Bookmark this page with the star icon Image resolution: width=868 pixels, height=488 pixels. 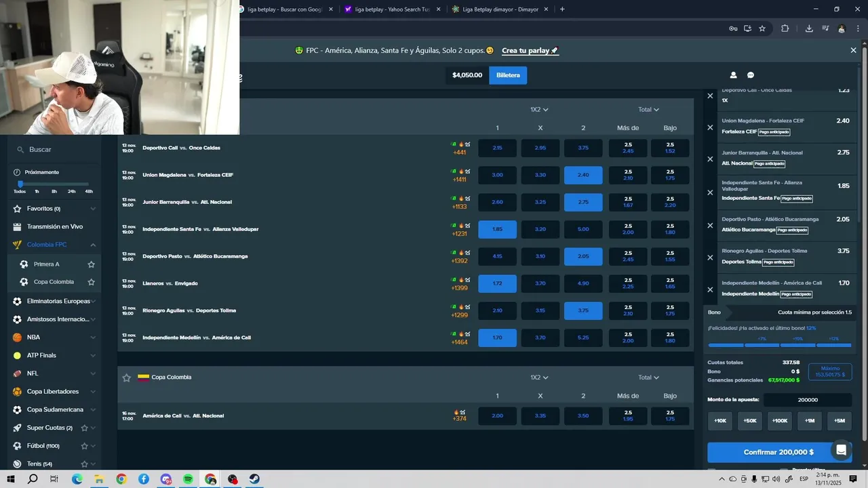[x=762, y=28]
